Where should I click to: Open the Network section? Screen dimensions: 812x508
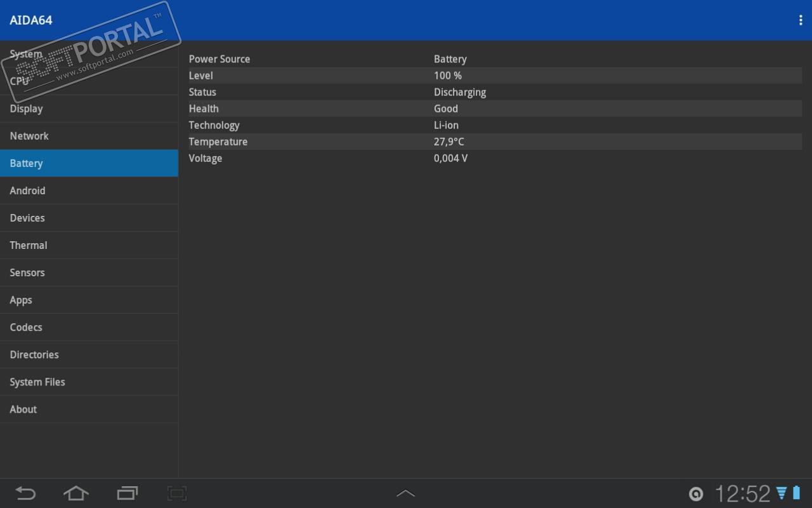(x=89, y=136)
